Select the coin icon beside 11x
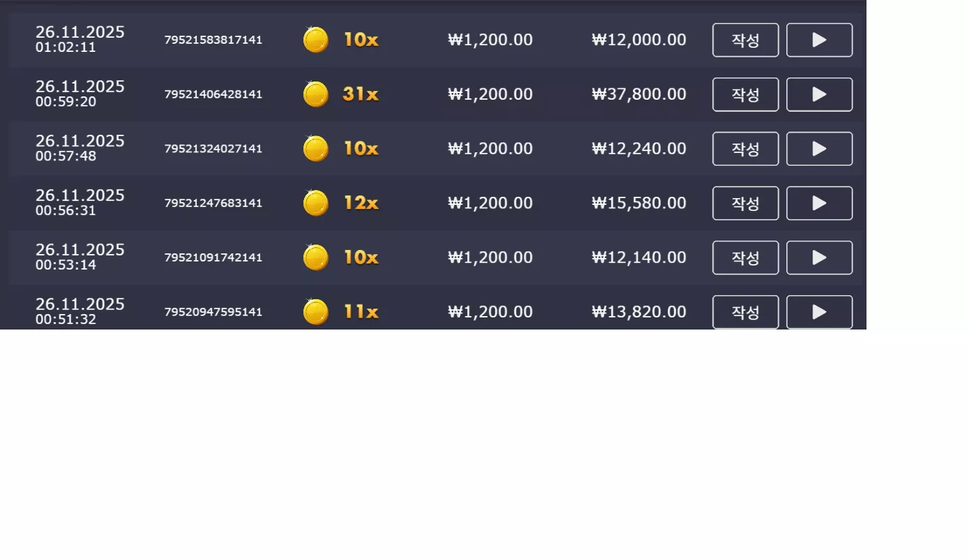969x560 pixels. [x=316, y=311]
